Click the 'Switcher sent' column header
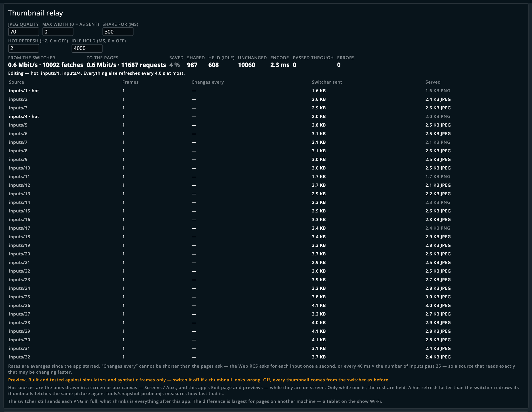Image resolution: width=532 pixels, height=412 pixels. point(327,82)
